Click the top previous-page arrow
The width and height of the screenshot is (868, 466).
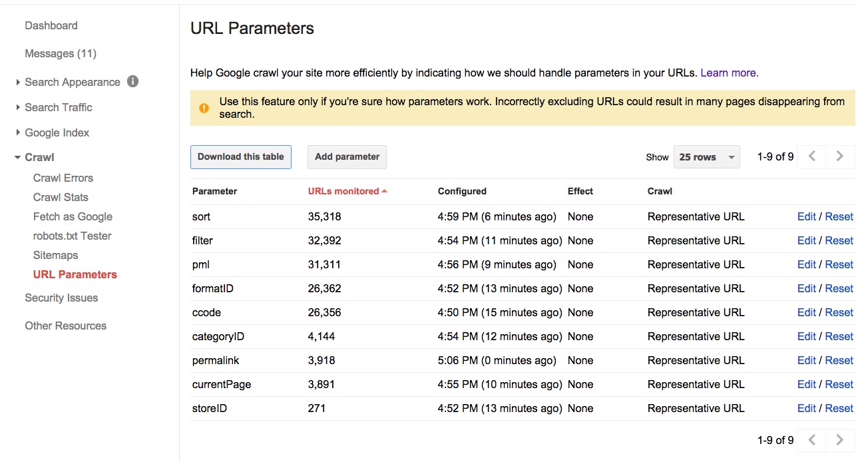(x=811, y=156)
